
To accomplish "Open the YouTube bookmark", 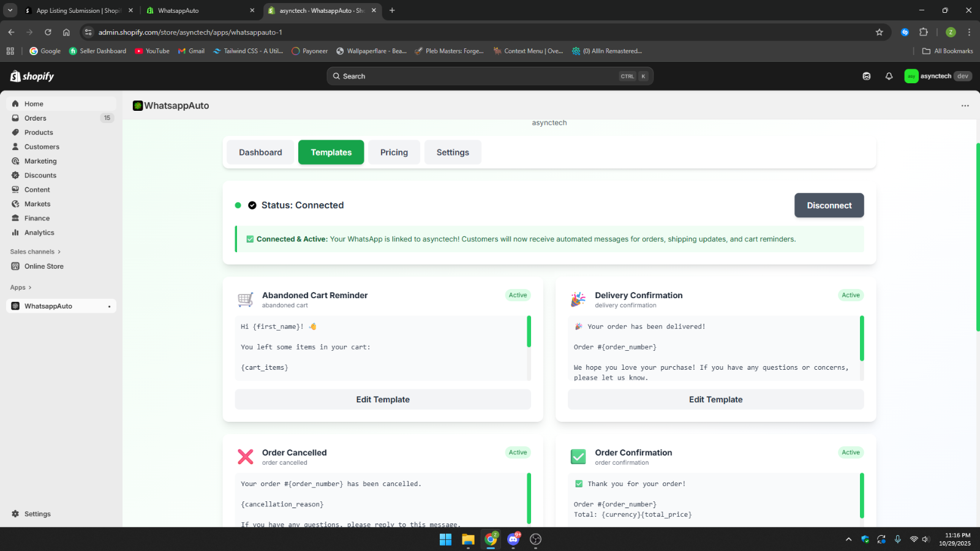I will [152, 51].
